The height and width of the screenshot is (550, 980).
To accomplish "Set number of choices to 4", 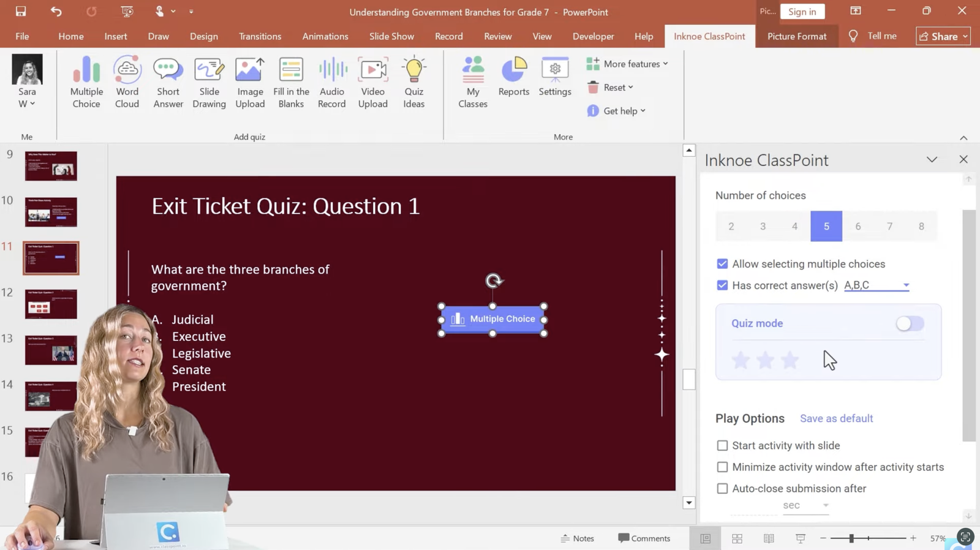I will [x=794, y=227].
